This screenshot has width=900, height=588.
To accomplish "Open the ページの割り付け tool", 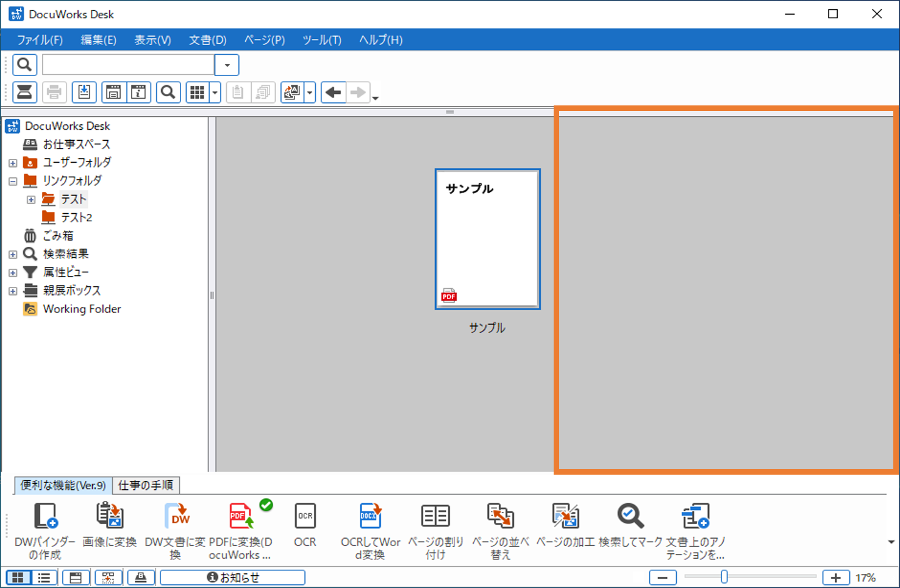I will click(435, 530).
